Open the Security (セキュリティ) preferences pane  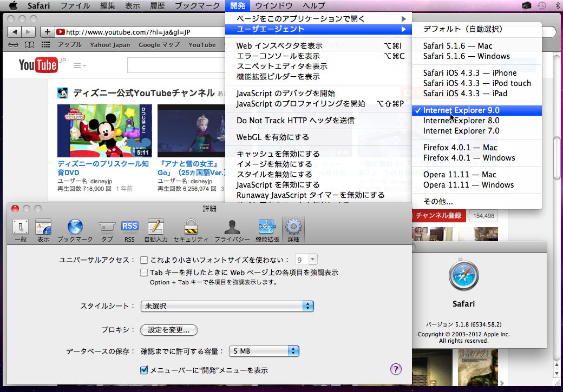click(191, 231)
